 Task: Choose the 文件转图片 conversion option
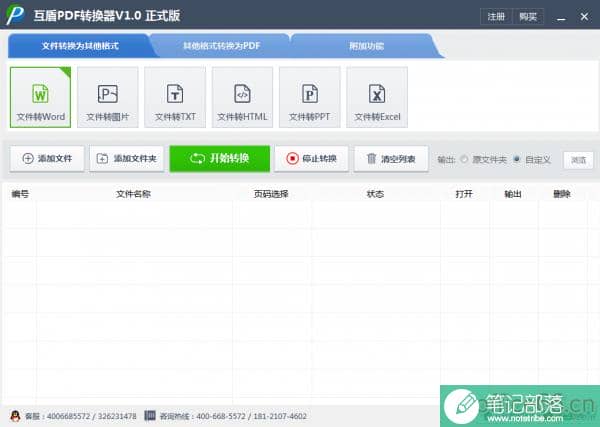pyautogui.click(x=108, y=97)
